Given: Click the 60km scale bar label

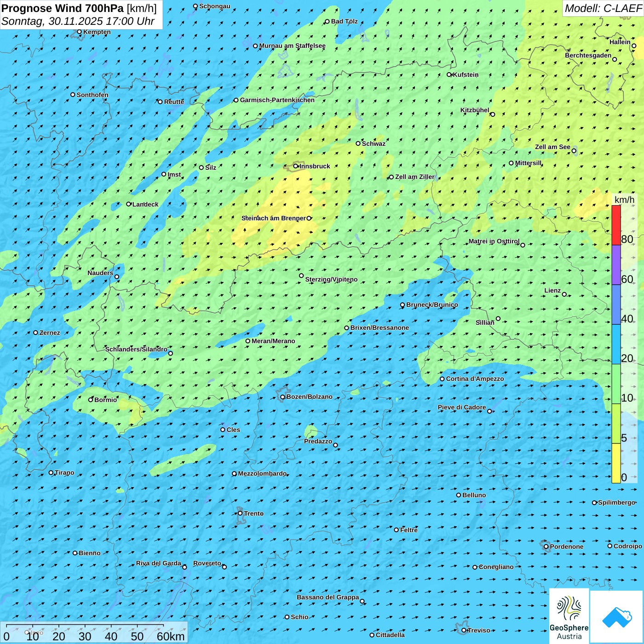Looking at the screenshot, I should point(171,636).
